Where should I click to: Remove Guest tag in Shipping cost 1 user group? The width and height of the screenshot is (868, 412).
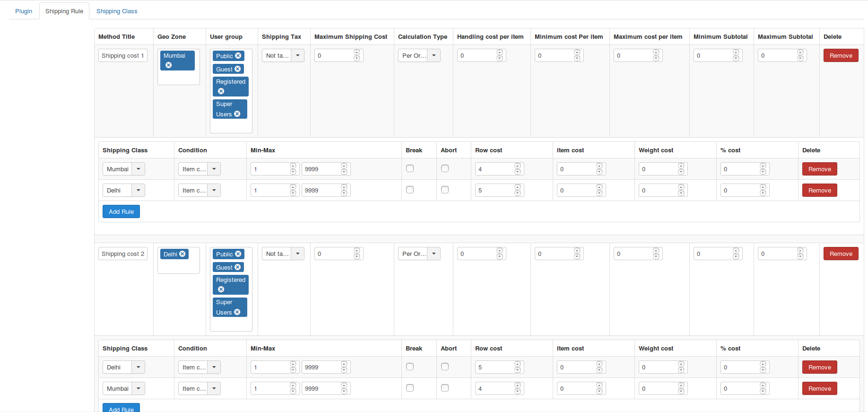(x=238, y=69)
